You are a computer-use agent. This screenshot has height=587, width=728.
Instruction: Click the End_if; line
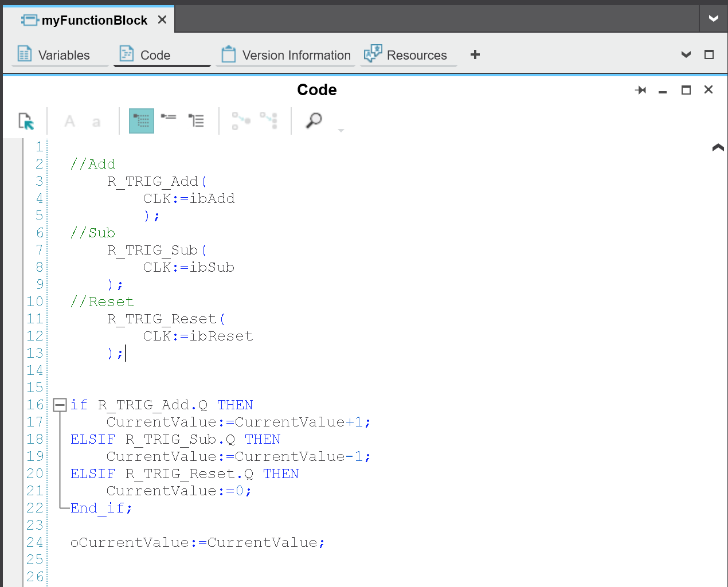pos(101,508)
